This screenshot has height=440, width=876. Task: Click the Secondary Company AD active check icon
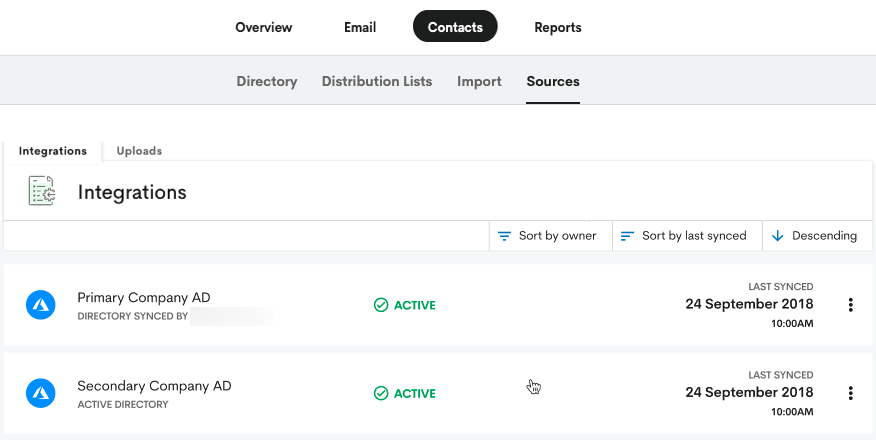(x=381, y=393)
